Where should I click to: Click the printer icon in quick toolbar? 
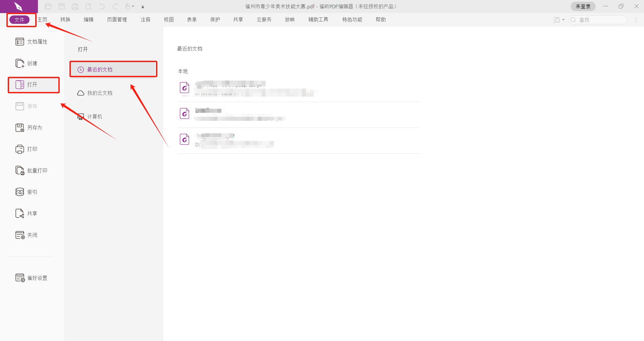pos(75,6)
